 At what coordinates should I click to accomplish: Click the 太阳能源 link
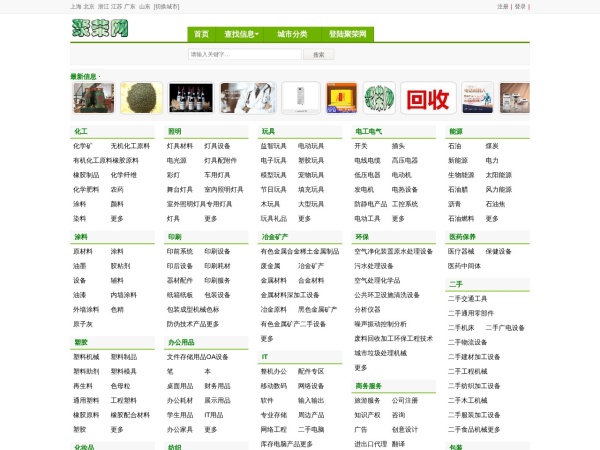click(499, 175)
